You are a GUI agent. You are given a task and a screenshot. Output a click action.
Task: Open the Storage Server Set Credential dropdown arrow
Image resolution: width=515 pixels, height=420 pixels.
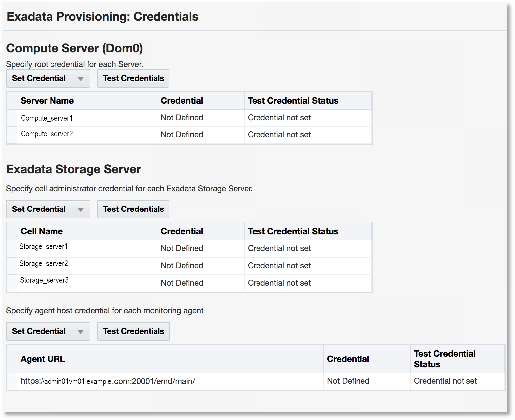[x=81, y=209]
